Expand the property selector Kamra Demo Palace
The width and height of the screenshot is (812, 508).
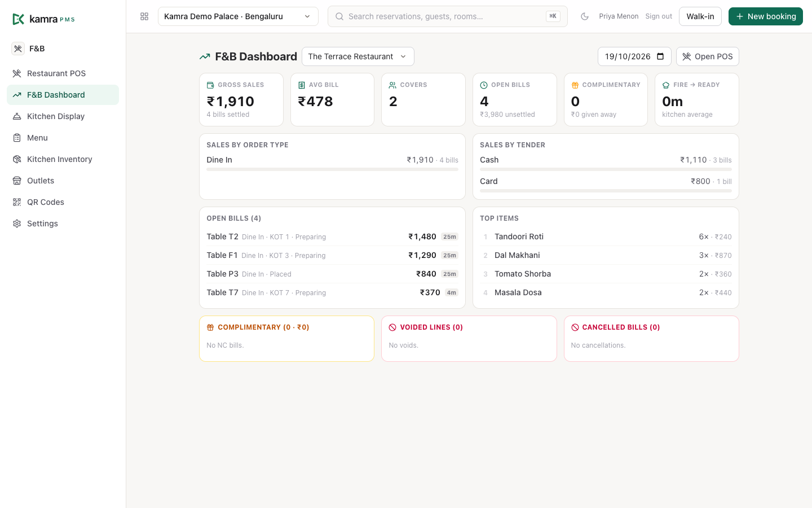(x=238, y=16)
